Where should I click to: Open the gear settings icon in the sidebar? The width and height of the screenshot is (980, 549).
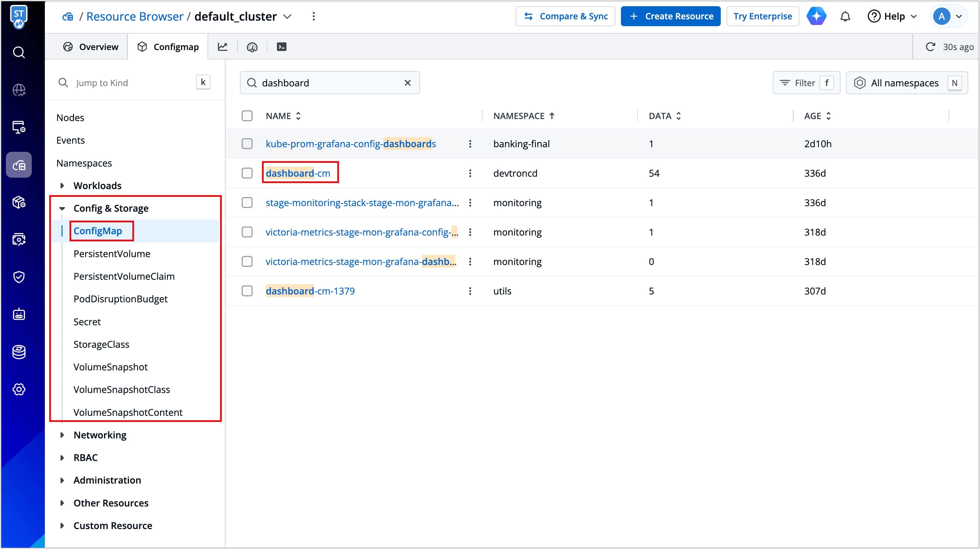tap(19, 389)
